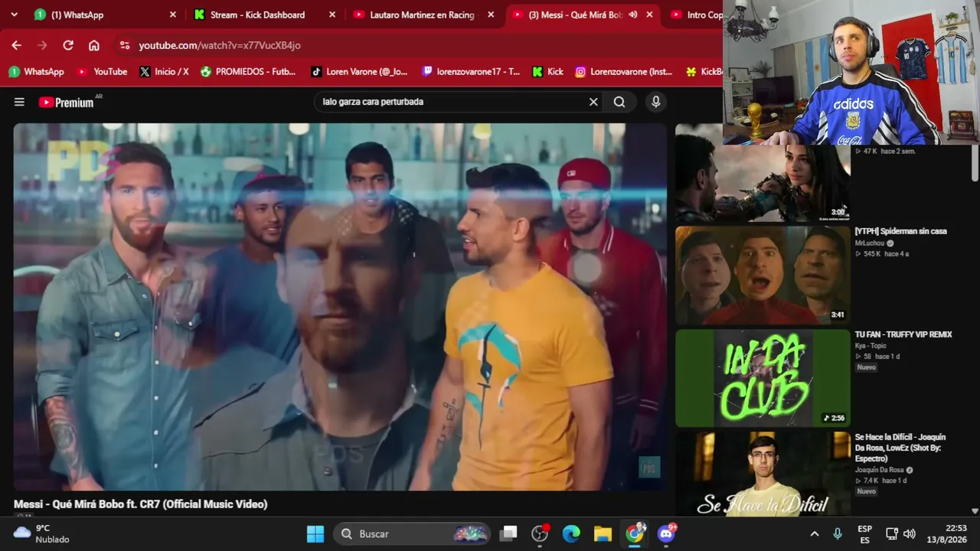Open the weather widget showing 9°C
The height and width of the screenshot is (551, 980).
[x=42, y=533]
